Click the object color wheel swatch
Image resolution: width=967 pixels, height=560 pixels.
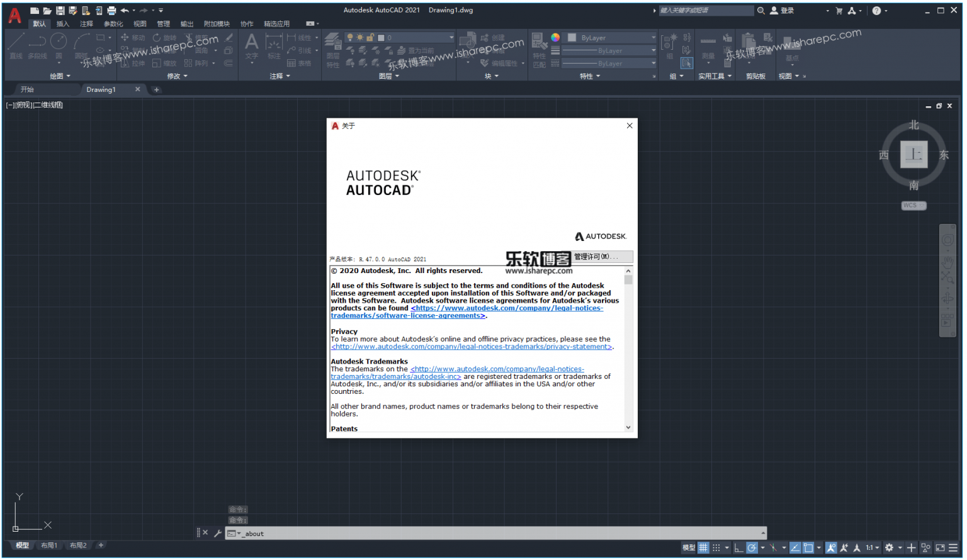[x=555, y=38]
